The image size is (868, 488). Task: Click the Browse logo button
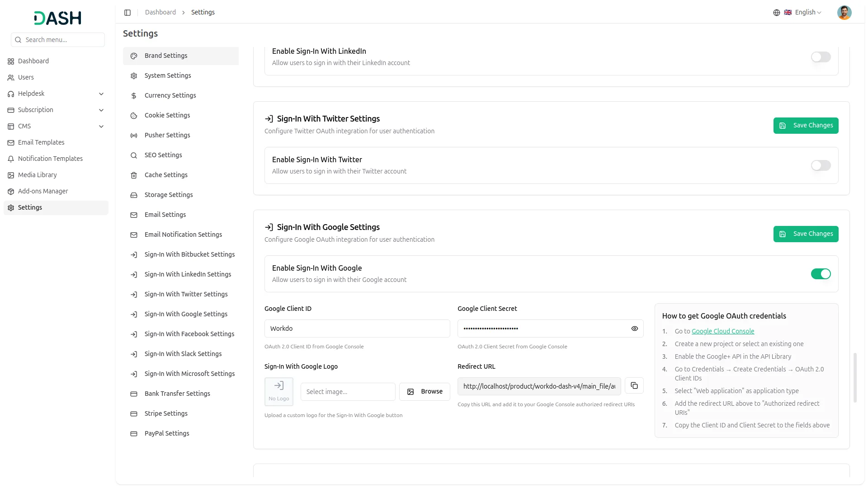point(425,392)
